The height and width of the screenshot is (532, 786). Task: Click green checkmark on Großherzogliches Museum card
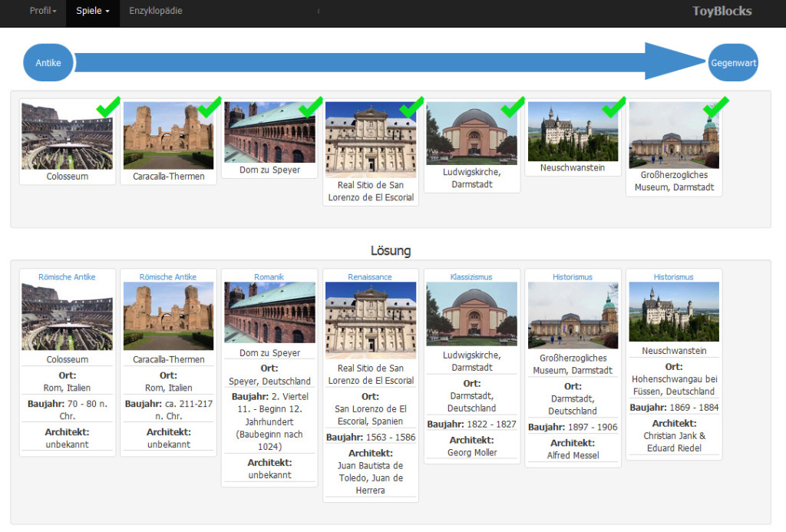(x=715, y=107)
